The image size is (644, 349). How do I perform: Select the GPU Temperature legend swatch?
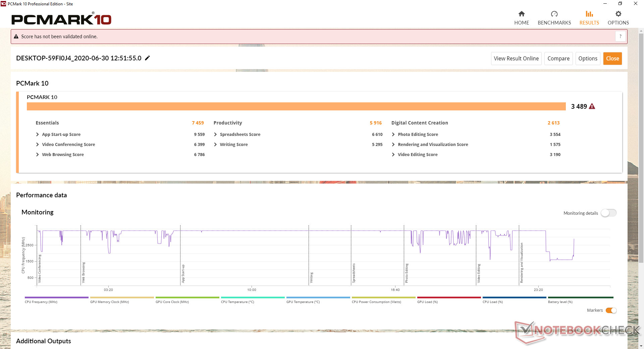tap(318, 297)
